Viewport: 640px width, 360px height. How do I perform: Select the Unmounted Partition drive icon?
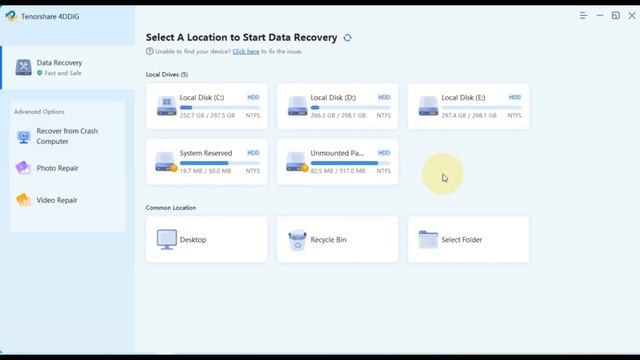(297, 162)
